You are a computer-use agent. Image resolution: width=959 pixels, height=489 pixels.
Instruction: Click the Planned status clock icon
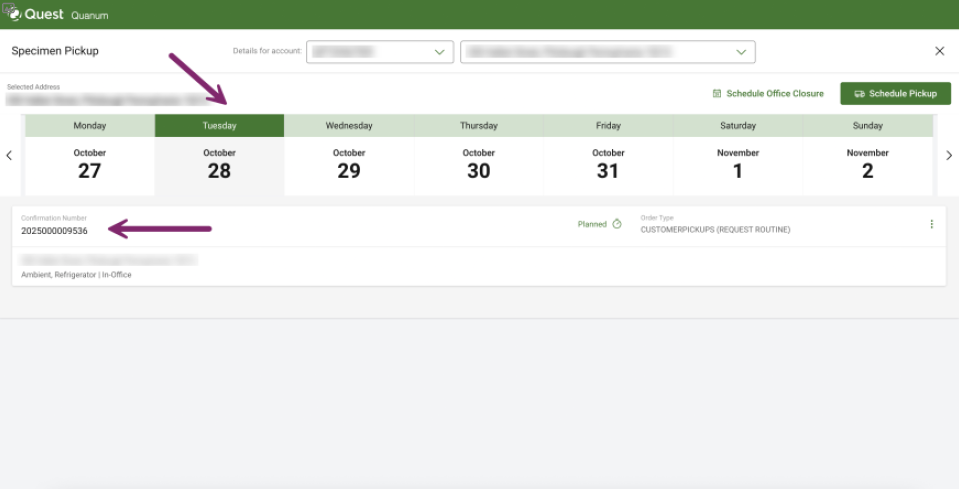tap(617, 225)
